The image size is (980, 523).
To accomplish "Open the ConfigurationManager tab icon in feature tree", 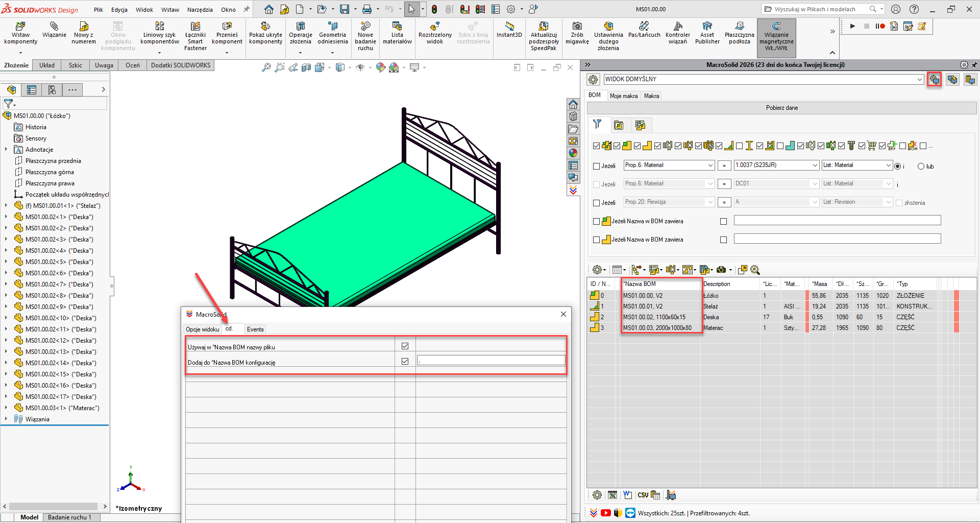I will coord(52,90).
